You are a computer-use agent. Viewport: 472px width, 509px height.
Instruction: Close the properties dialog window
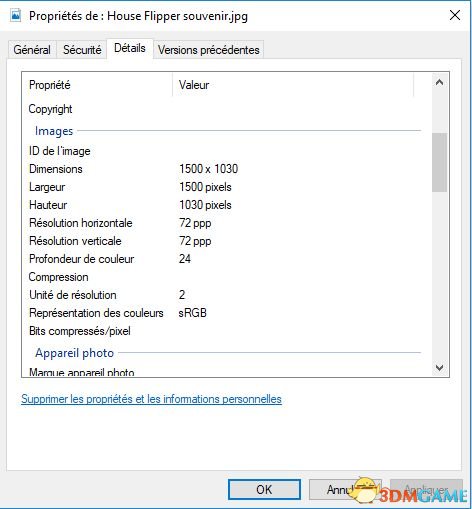(455, 15)
